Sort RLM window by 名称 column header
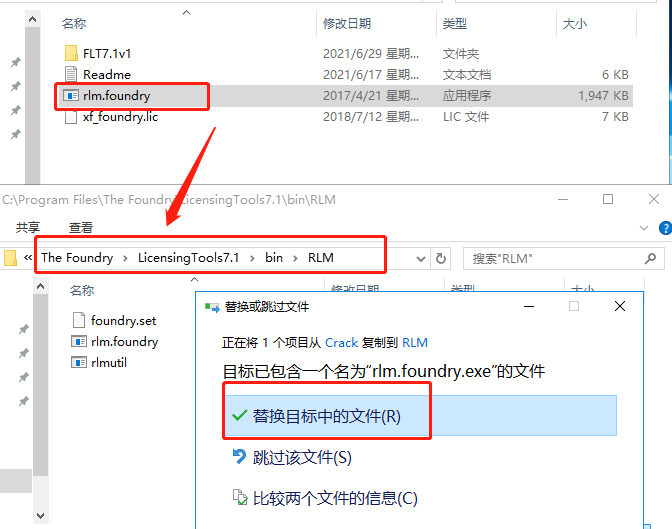The width and height of the screenshot is (672, 529). [82, 291]
